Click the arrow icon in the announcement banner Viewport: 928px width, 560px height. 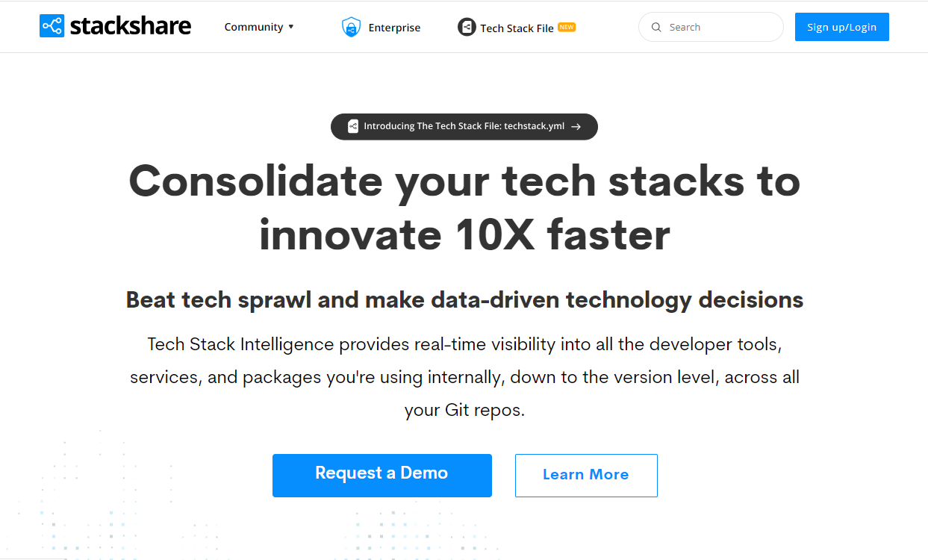[576, 126]
